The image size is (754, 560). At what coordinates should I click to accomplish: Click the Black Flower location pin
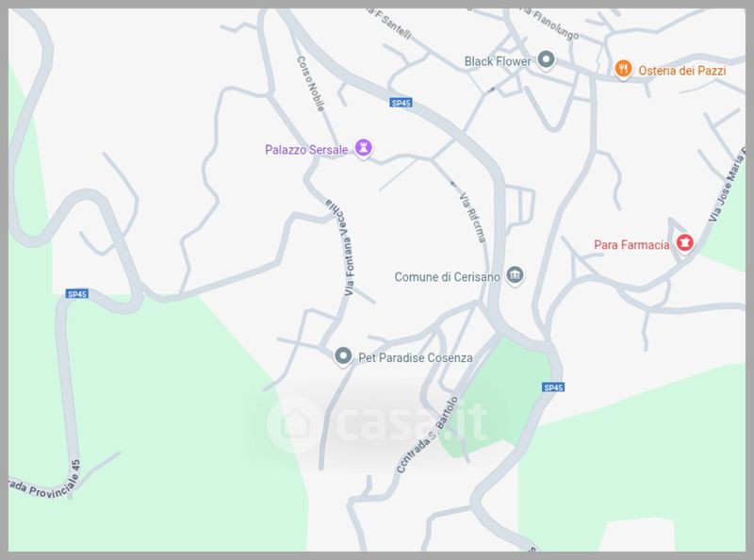546,60
